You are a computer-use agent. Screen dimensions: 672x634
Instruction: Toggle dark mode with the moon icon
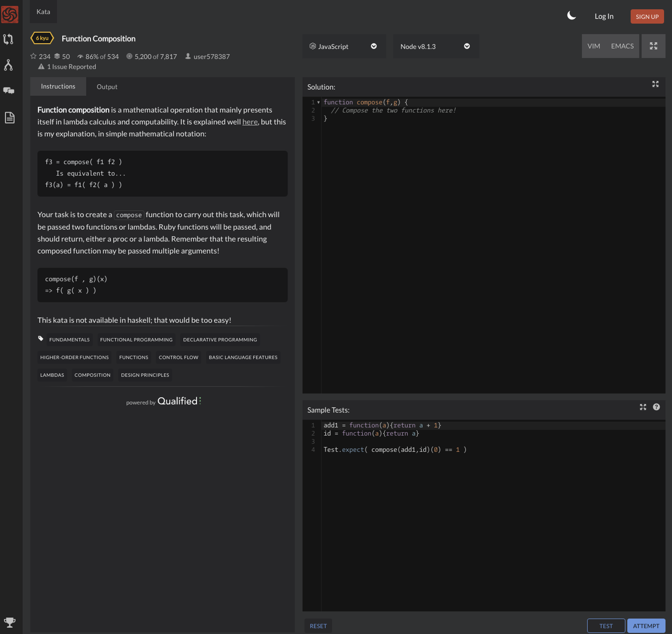point(571,16)
